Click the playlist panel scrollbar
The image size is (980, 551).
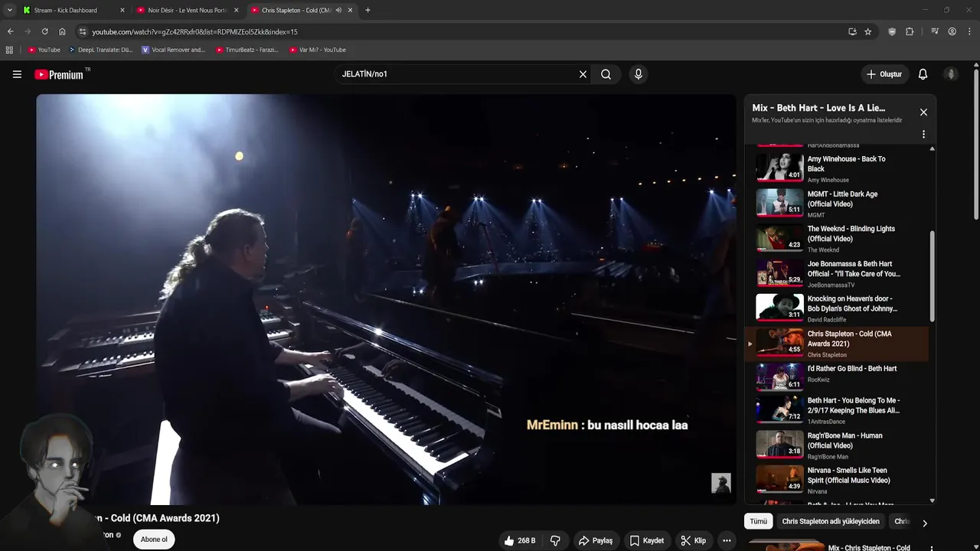(x=932, y=275)
